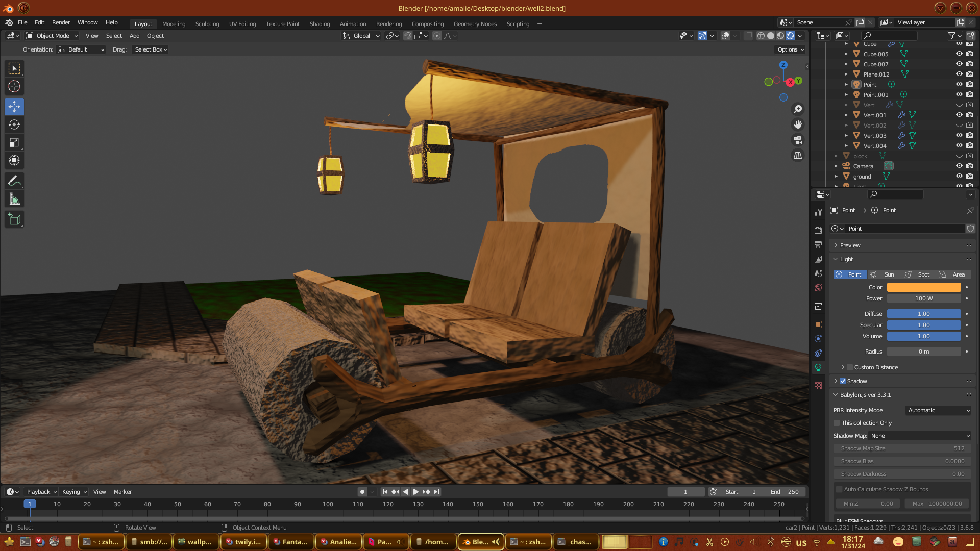Viewport: 980px width, 551px height.
Task: Select the Scale tool
Action: click(14, 143)
